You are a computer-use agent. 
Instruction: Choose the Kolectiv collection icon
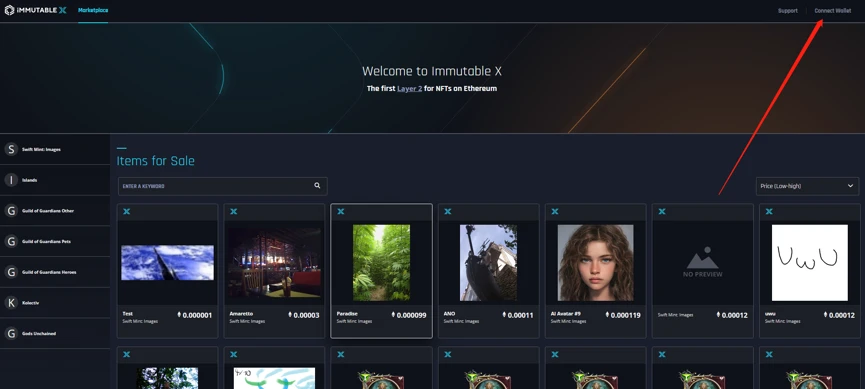click(x=11, y=302)
